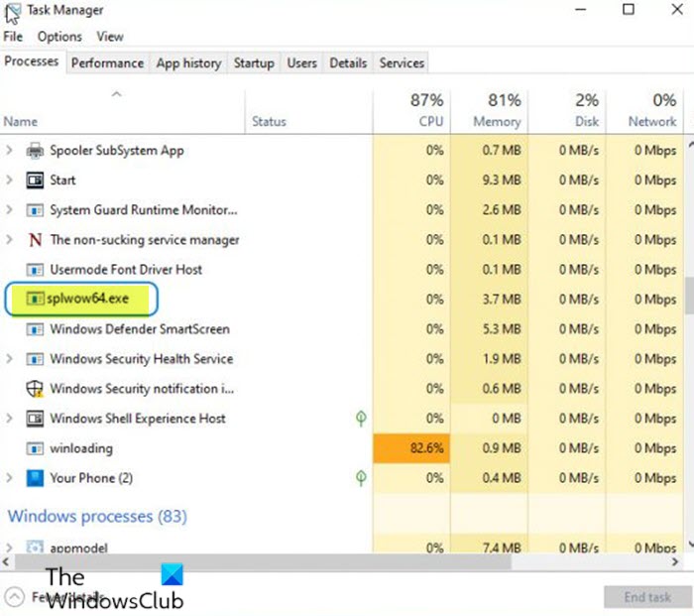Select the Windows Defender SmartScreen row text

click(x=140, y=329)
